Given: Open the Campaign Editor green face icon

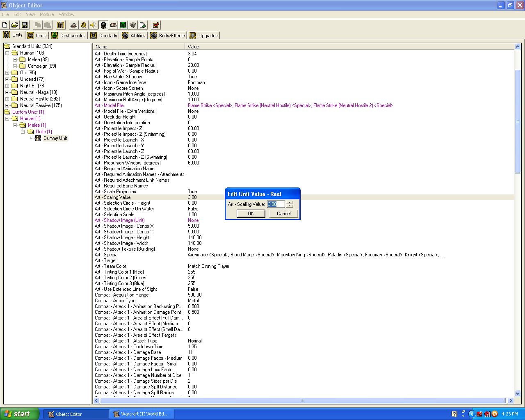Looking at the screenshot, I should point(123,25).
